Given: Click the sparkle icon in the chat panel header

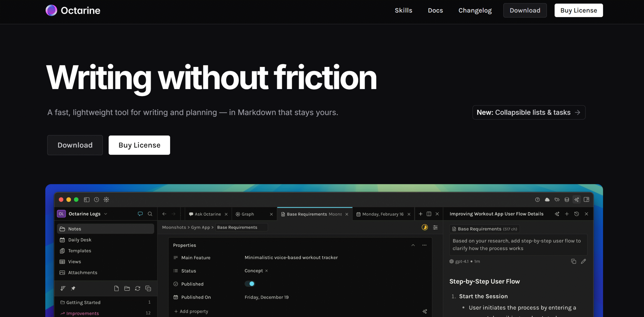Looking at the screenshot, I should pyautogui.click(x=557, y=214).
